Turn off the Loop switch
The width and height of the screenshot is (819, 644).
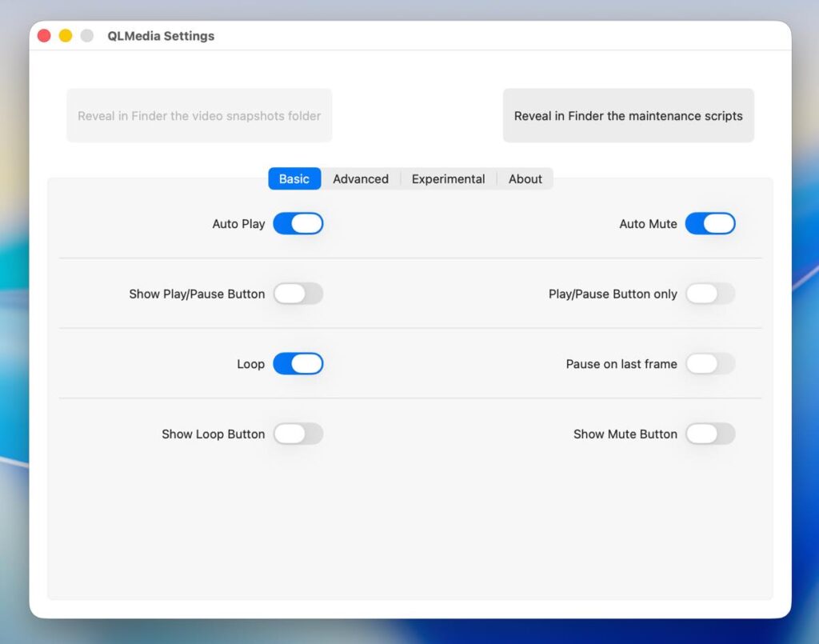pyautogui.click(x=298, y=364)
